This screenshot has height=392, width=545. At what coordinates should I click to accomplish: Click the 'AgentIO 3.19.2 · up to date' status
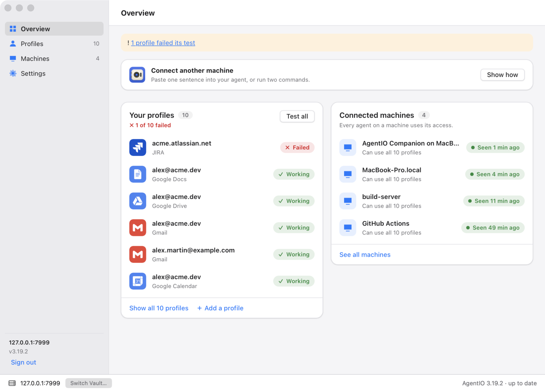coord(499,383)
